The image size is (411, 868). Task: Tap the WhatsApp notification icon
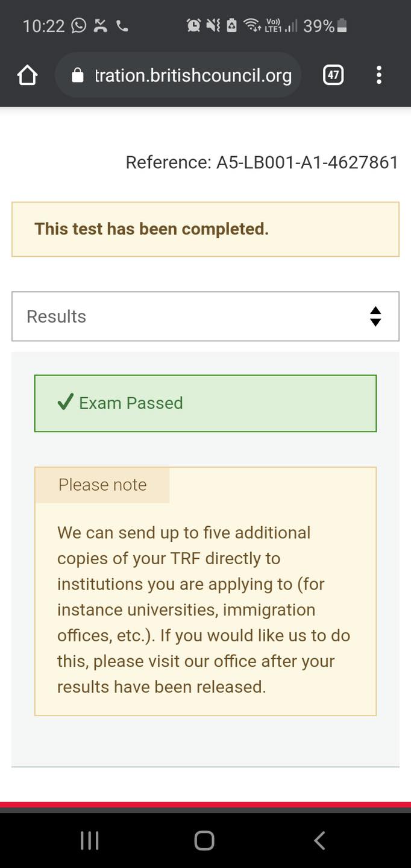(79, 25)
